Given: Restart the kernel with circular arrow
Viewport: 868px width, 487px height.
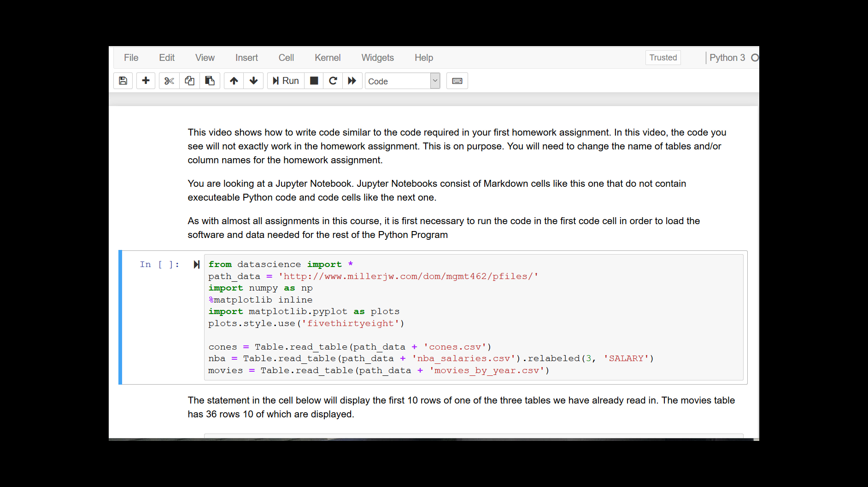Looking at the screenshot, I should [x=333, y=81].
